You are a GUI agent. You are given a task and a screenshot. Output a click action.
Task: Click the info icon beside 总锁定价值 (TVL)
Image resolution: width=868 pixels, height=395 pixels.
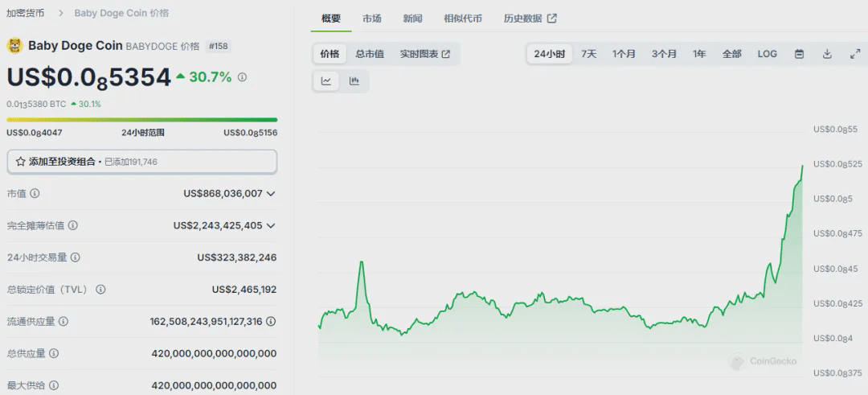point(100,289)
